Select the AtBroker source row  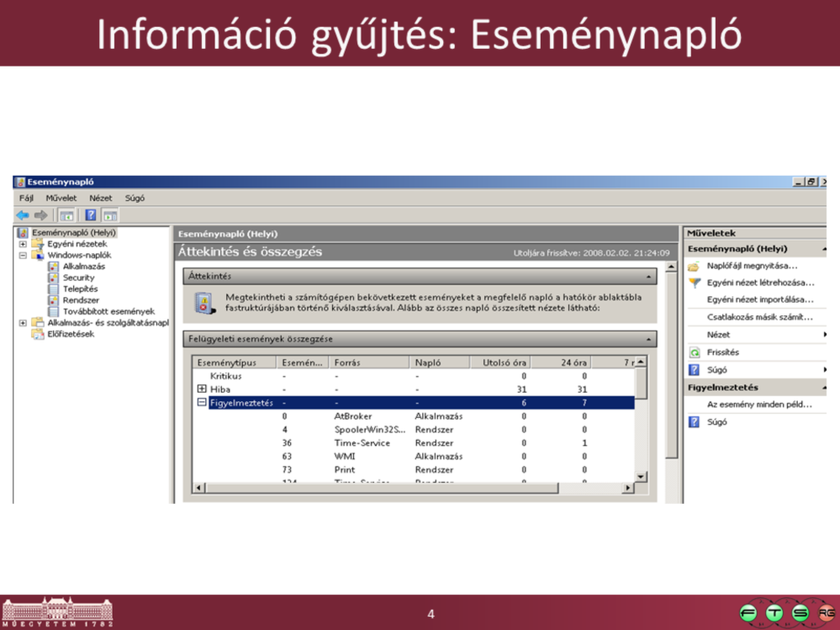414,416
